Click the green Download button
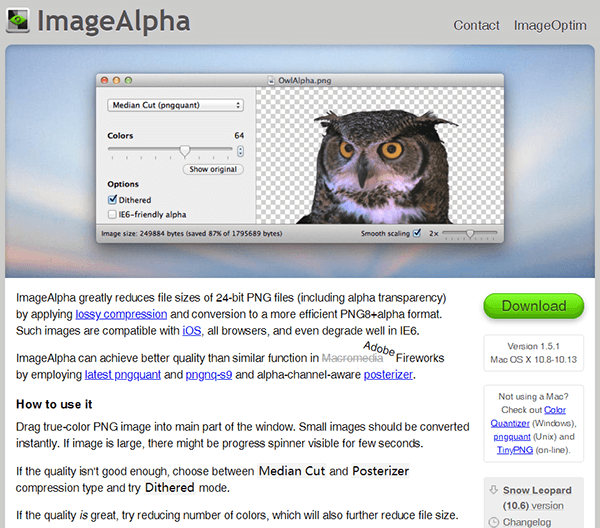The width and height of the screenshot is (600, 528). pos(534,306)
